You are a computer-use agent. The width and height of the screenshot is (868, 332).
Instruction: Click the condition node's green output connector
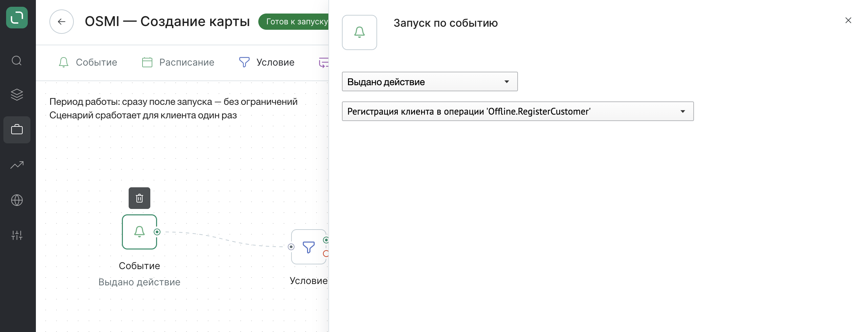(326, 240)
